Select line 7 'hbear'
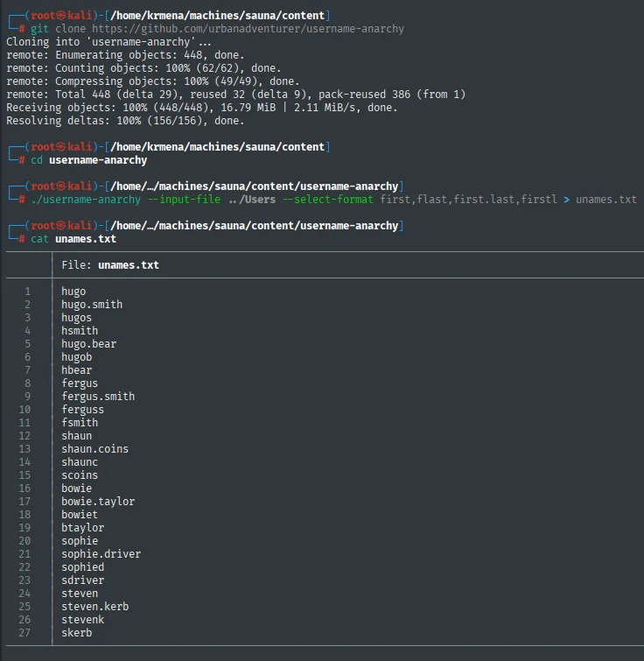This screenshot has width=644, height=661. point(77,369)
